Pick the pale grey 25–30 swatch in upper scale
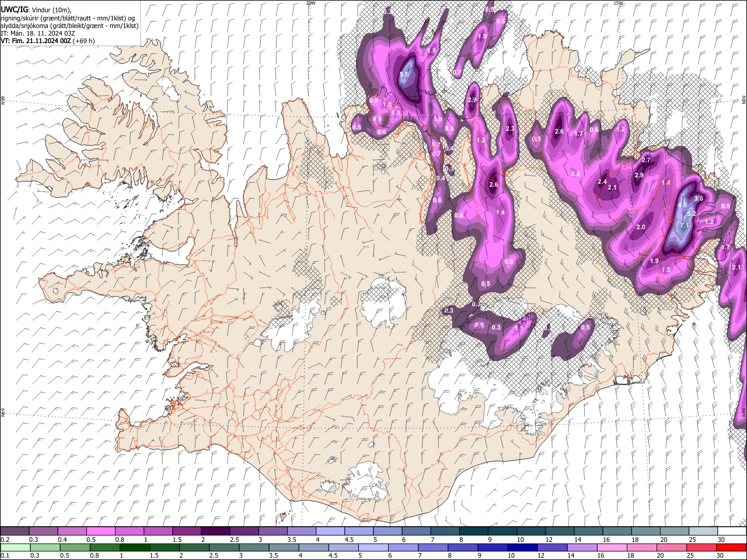 tap(704, 531)
